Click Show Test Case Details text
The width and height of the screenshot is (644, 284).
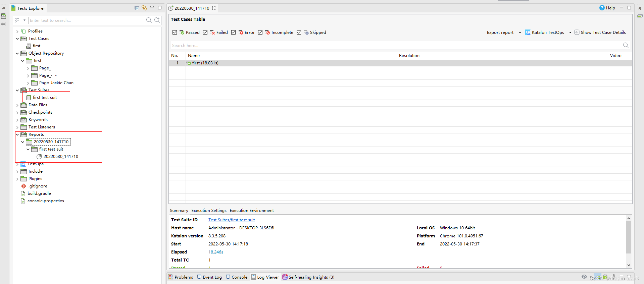point(603,33)
